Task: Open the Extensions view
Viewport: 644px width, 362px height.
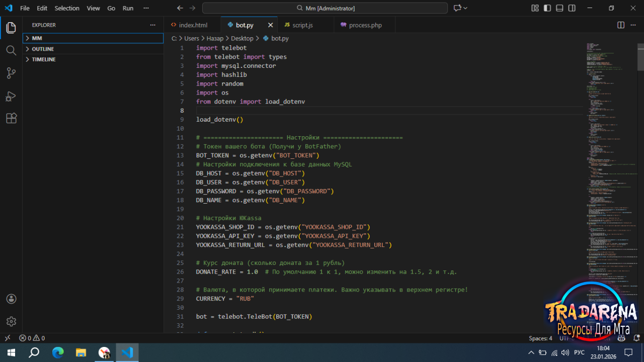Action: point(11,119)
